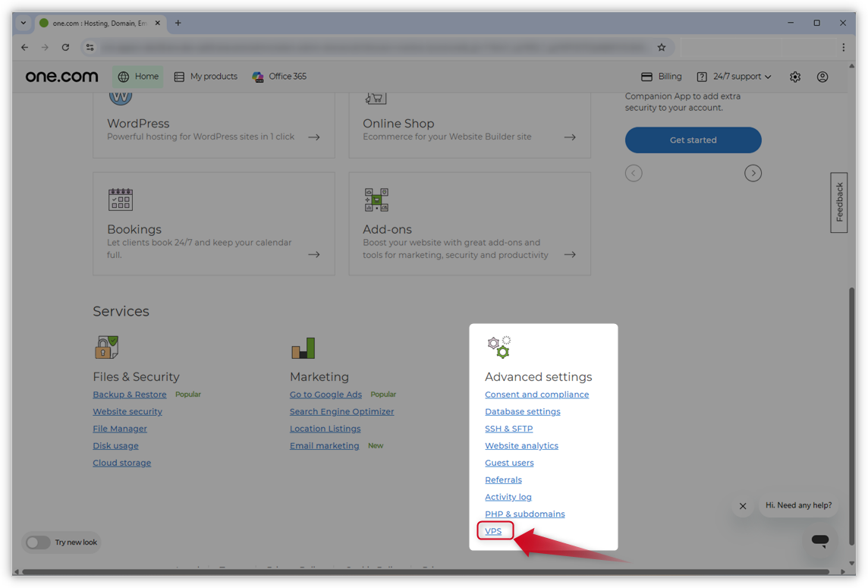The width and height of the screenshot is (868, 588).
Task: Expand the 24/7 support dropdown
Action: 733,77
